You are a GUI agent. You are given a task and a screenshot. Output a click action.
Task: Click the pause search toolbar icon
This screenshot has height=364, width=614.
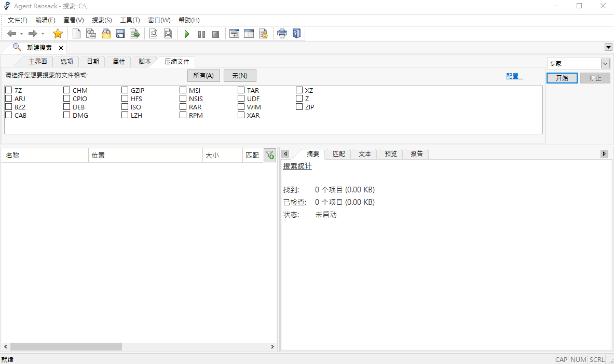tap(201, 34)
